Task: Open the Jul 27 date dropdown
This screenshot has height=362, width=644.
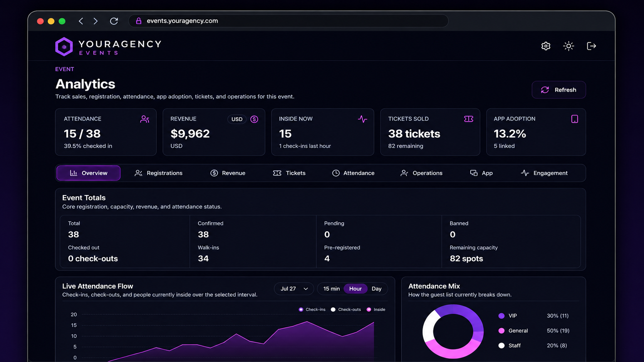Action: [x=294, y=289]
